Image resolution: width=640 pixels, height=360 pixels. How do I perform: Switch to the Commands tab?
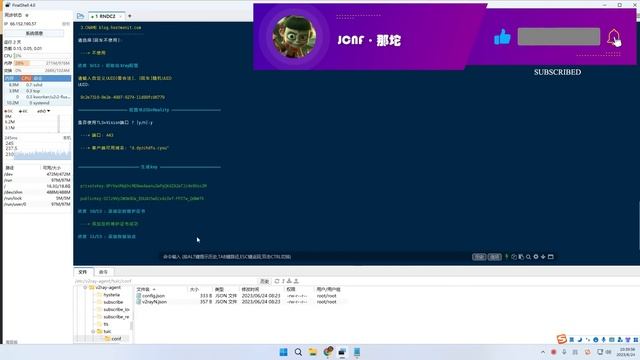[103, 272]
